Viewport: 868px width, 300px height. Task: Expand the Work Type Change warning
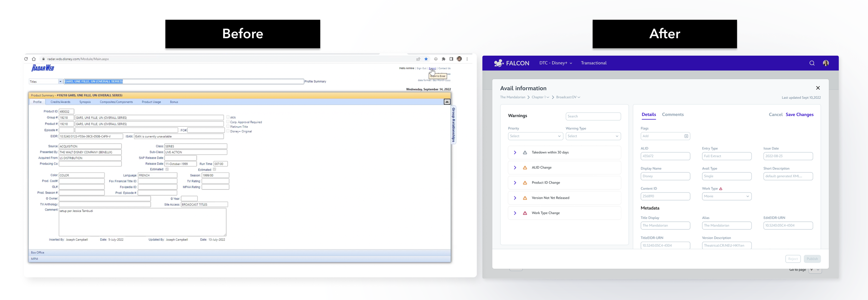tap(515, 213)
